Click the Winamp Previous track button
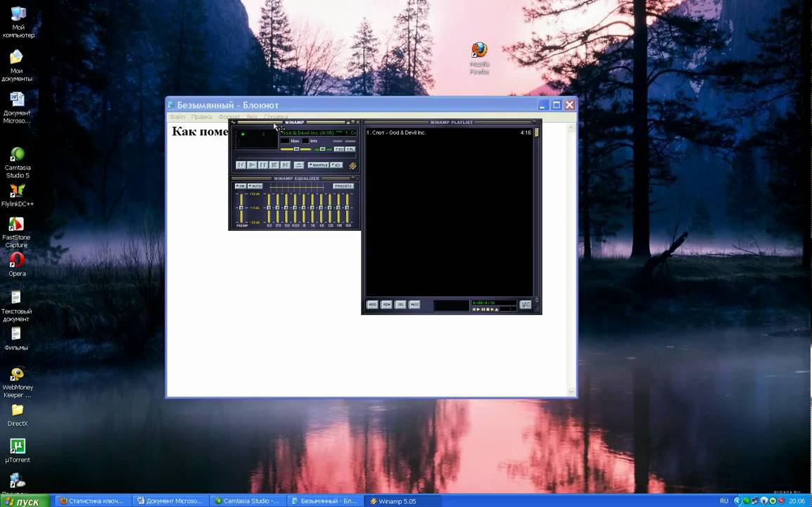812x507 pixels. click(x=241, y=165)
